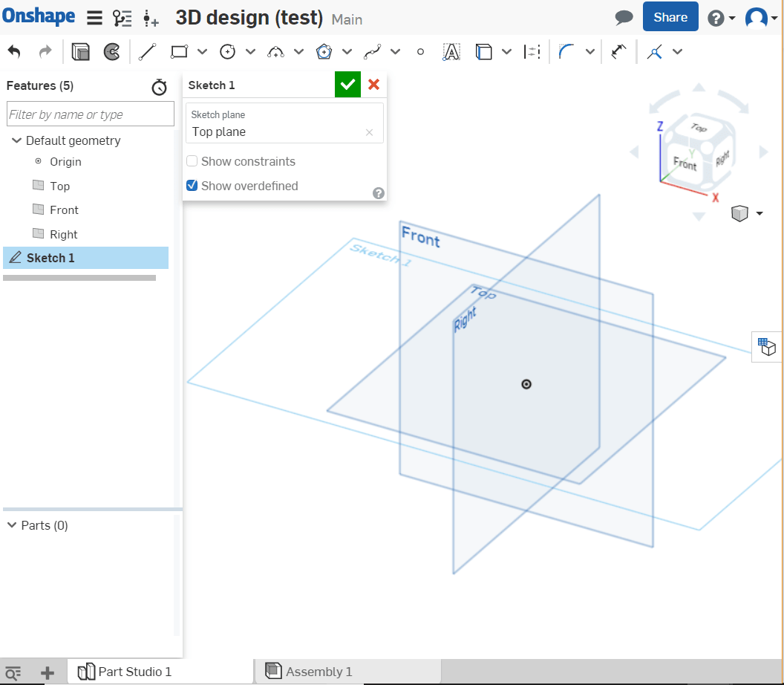Collapse the Default geometry tree group
Screen dimensions: 784x685
click(16, 140)
